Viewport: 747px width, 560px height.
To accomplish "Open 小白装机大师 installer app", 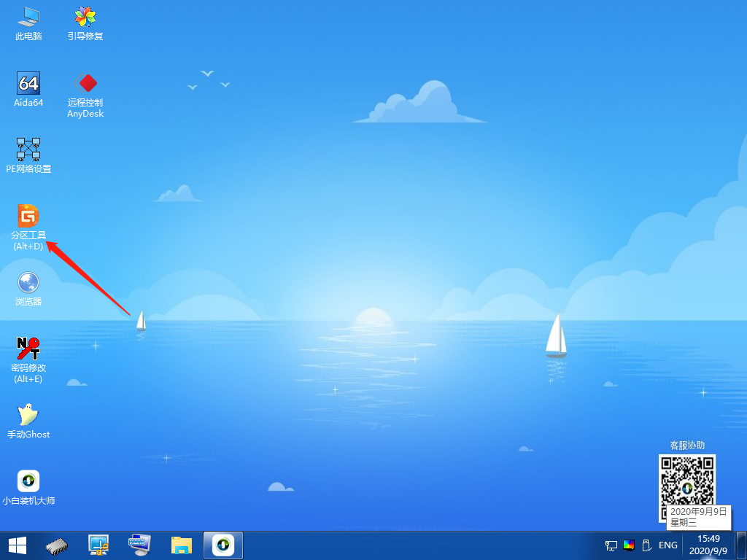I will (28, 480).
